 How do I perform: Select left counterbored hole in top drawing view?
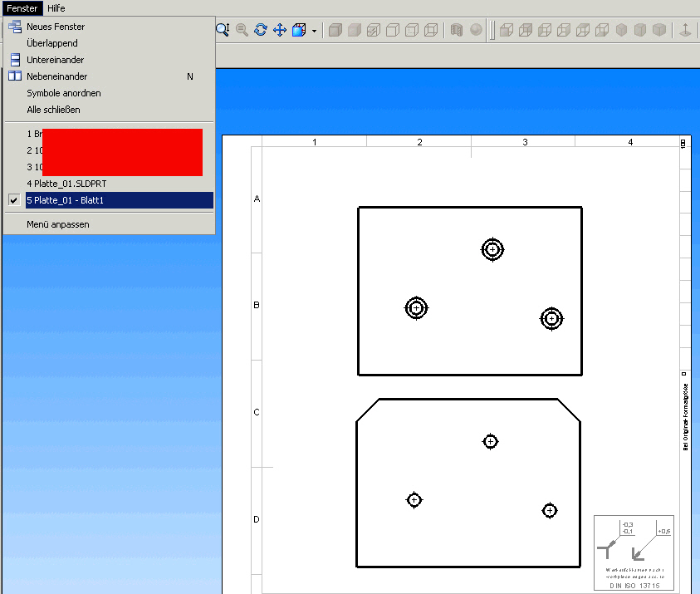(x=416, y=307)
